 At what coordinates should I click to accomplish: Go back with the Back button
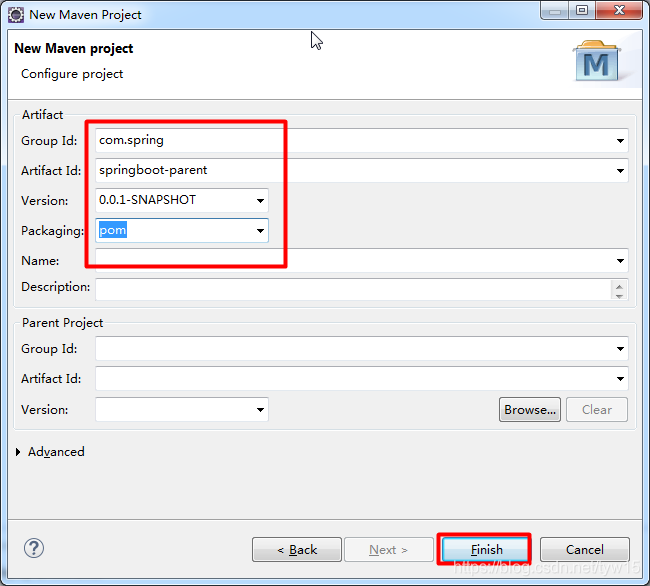pos(297,550)
